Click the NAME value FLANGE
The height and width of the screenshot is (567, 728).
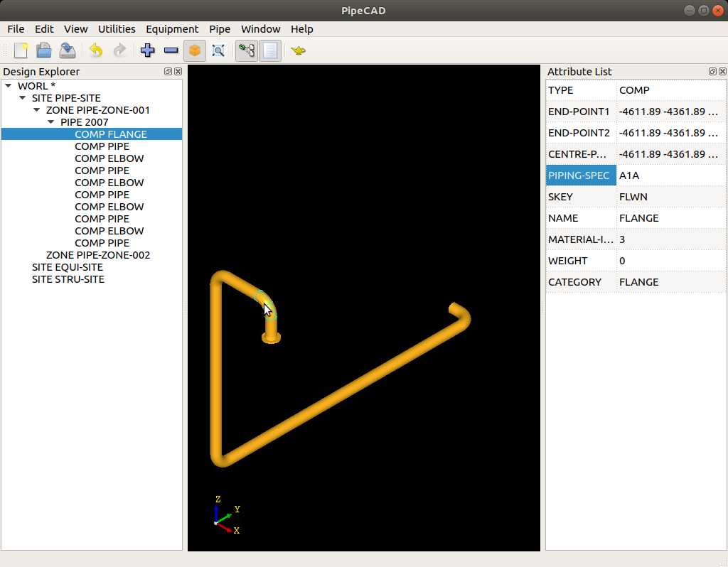pyautogui.click(x=671, y=218)
